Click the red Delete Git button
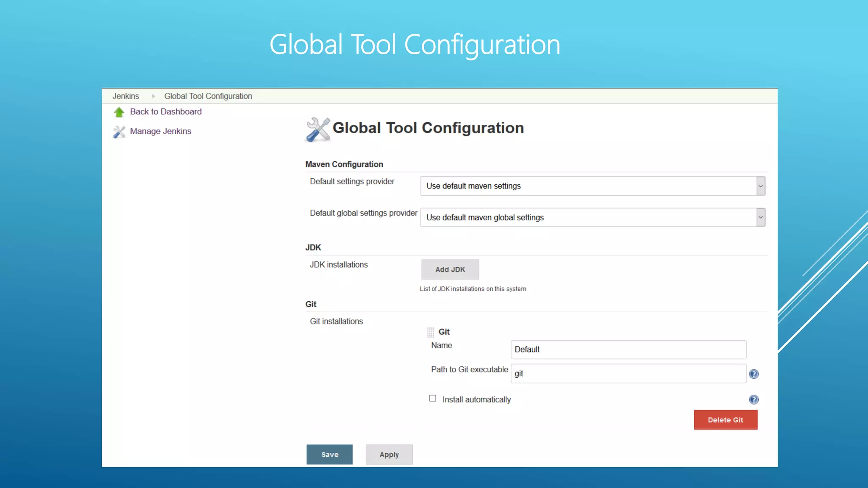 [x=725, y=420]
